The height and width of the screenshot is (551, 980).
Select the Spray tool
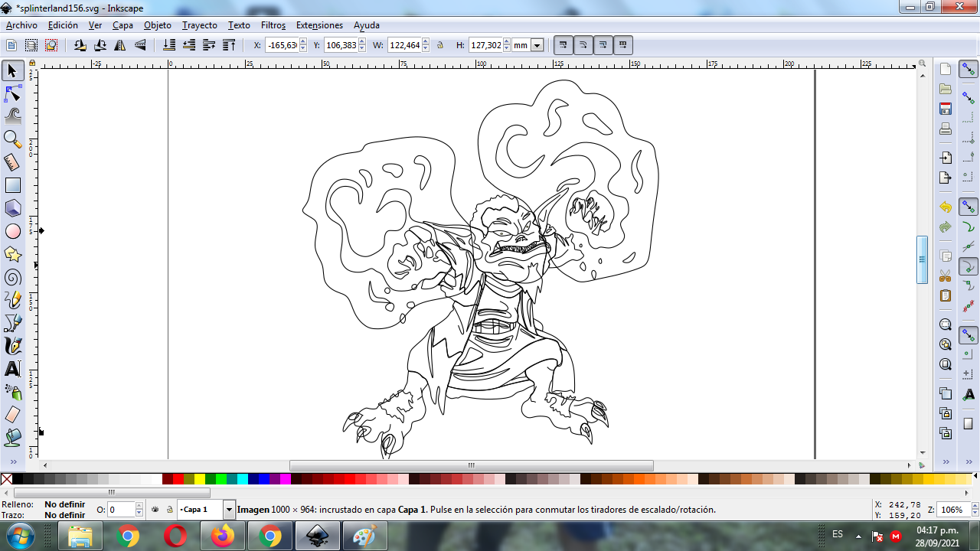point(12,392)
